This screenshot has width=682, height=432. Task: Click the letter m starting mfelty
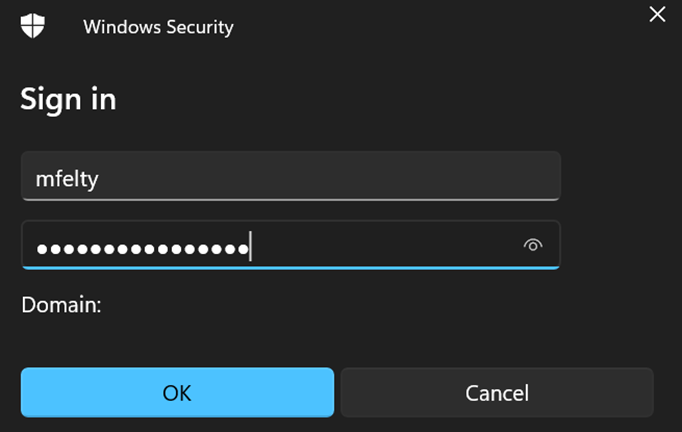(43, 179)
